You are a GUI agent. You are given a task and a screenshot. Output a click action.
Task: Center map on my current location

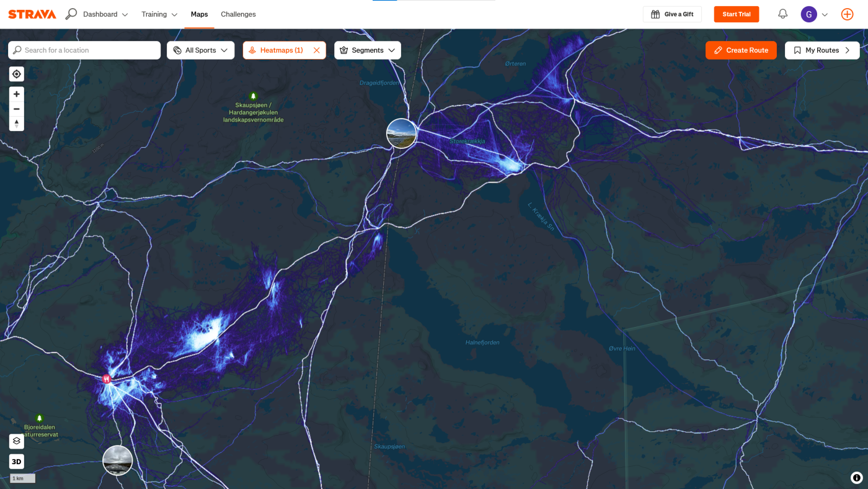(17, 74)
